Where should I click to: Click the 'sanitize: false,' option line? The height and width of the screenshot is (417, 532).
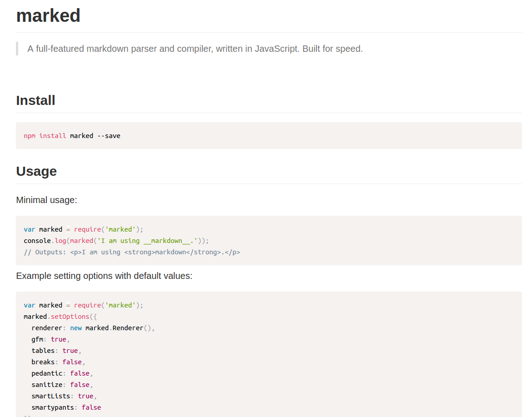click(62, 385)
